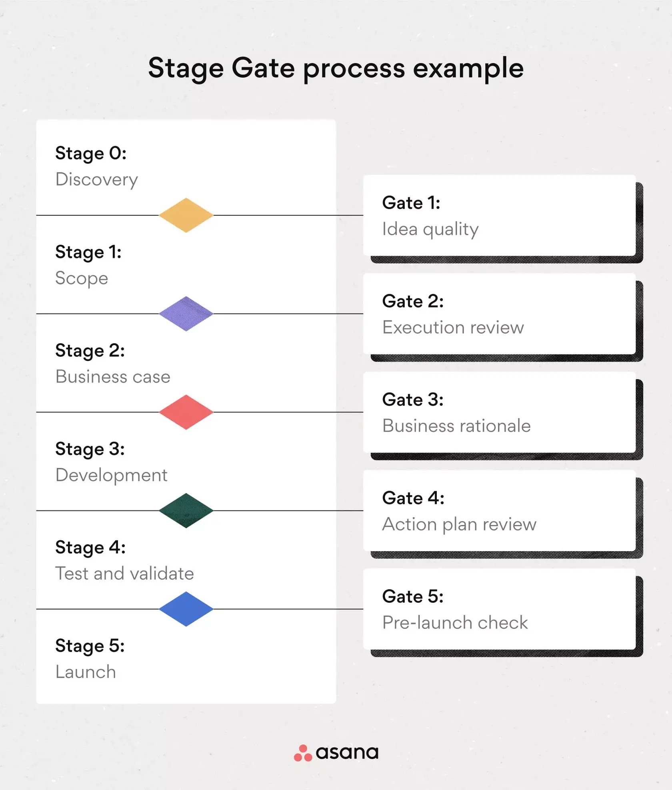Select the Stage 3: Development row
672x790 pixels.
click(186, 462)
